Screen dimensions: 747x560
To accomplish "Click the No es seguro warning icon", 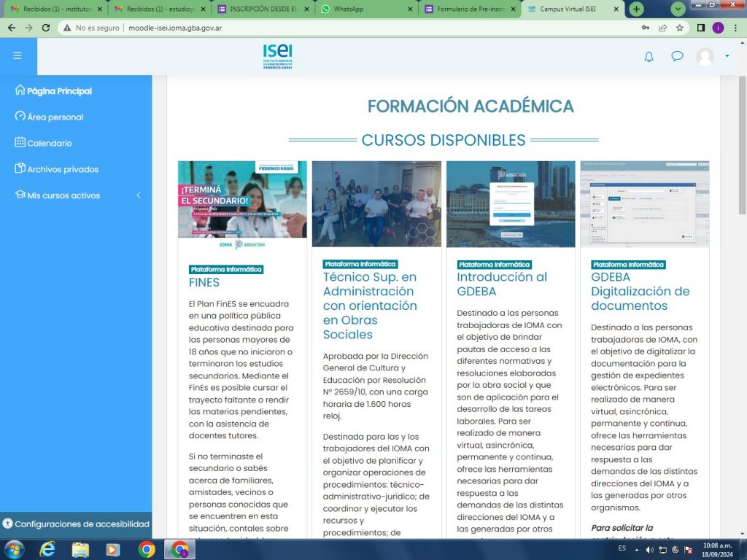I will [67, 28].
